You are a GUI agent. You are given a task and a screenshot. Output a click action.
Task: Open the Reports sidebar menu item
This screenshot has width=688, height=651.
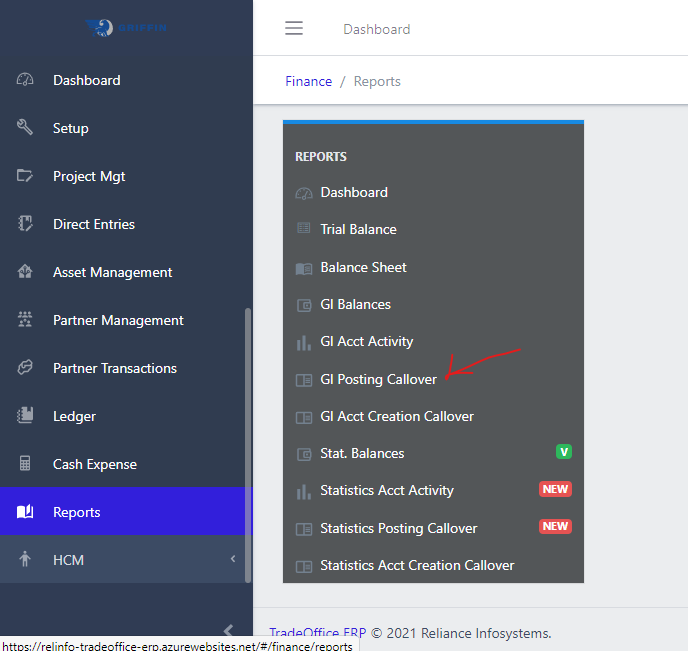(77, 512)
